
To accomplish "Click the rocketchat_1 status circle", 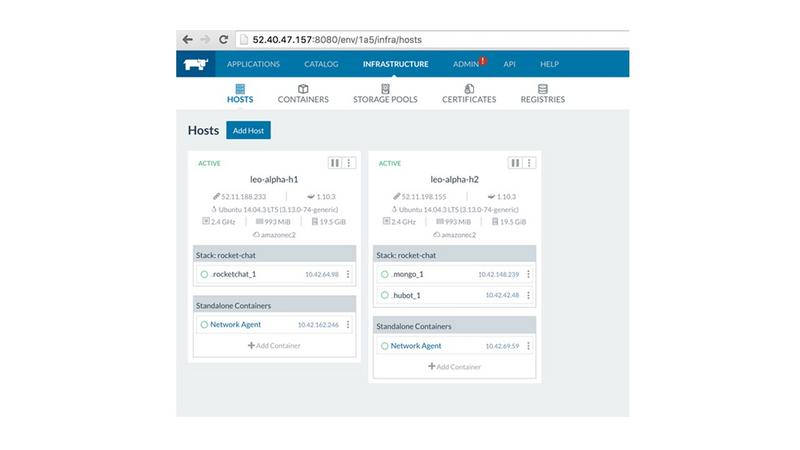I will point(204,274).
